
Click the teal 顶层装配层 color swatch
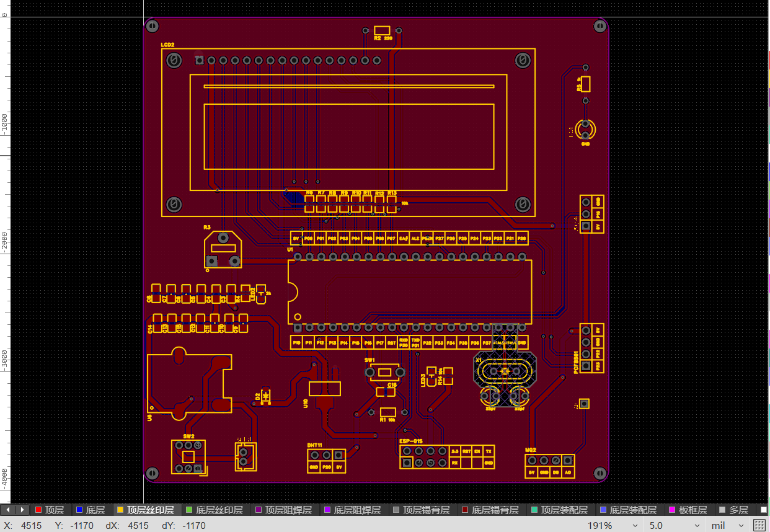coord(534,510)
